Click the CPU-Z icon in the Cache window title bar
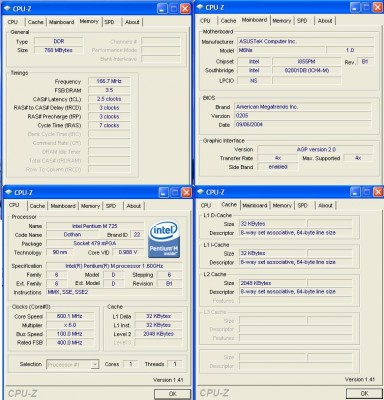This screenshot has height=400, width=384. (200, 192)
